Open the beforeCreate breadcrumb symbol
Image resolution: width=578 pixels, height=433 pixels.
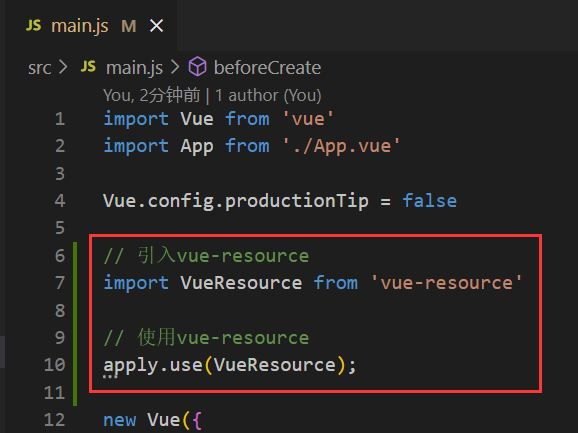tap(267, 67)
